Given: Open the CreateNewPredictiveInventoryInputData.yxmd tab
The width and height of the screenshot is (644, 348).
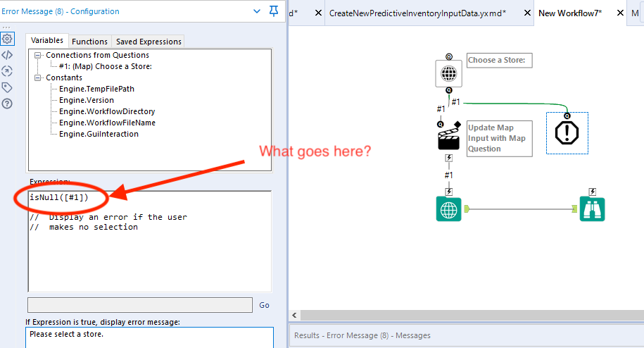Looking at the screenshot, I should pos(417,13).
